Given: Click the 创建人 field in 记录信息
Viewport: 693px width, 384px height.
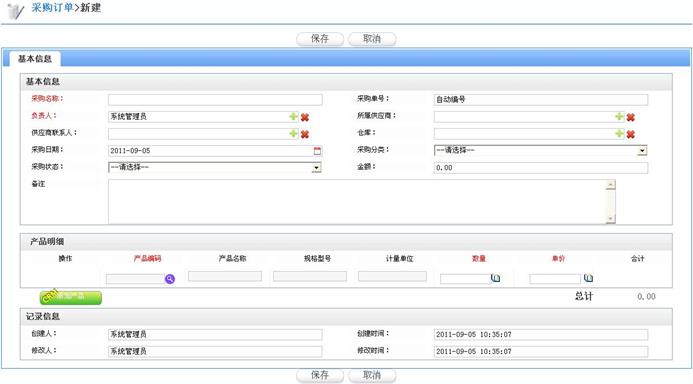Looking at the screenshot, I should tap(215, 335).
